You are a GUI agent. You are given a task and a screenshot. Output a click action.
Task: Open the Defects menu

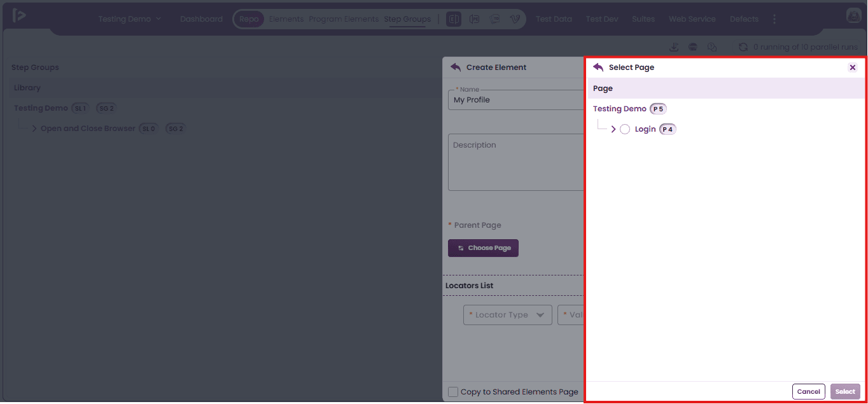click(744, 19)
